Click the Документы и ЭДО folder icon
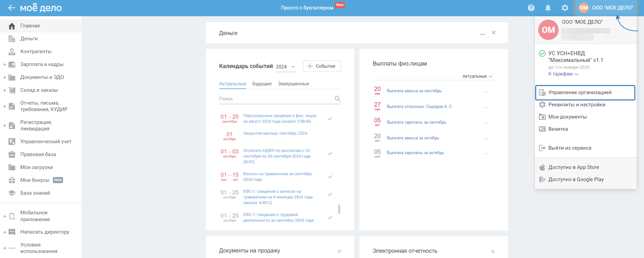 click(12, 78)
